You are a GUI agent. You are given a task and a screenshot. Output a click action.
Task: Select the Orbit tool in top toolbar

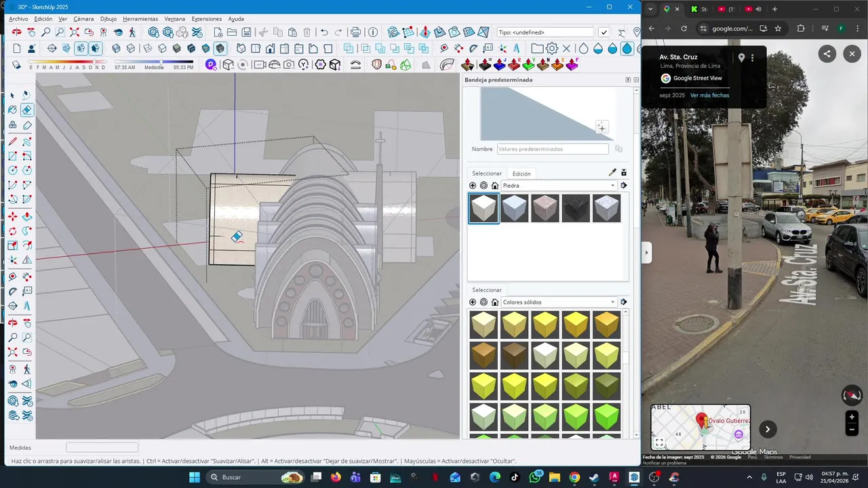coord(16,32)
